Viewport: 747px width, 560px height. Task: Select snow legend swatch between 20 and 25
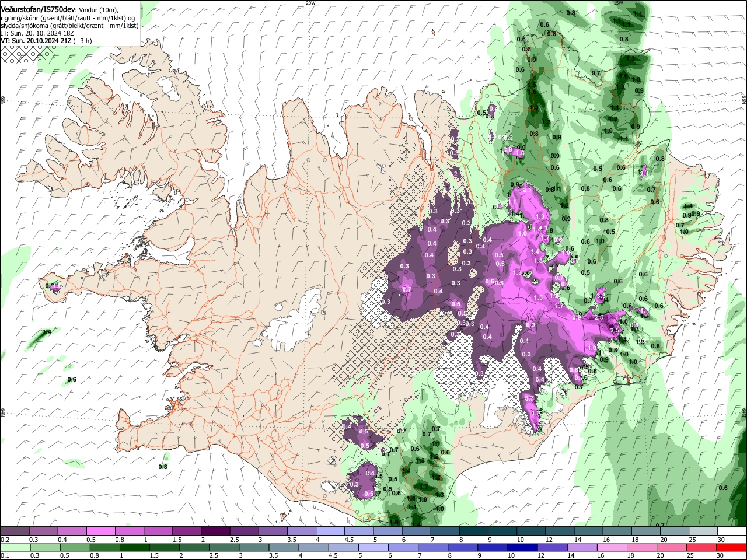click(675, 531)
